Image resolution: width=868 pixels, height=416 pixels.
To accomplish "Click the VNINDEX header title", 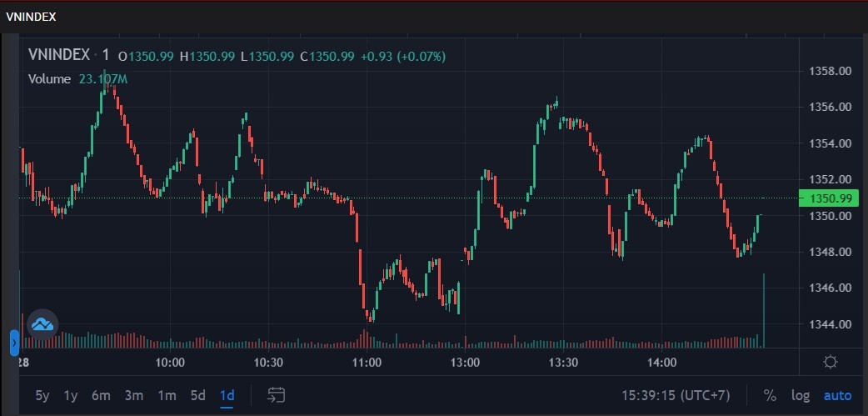I will point(32,16).
